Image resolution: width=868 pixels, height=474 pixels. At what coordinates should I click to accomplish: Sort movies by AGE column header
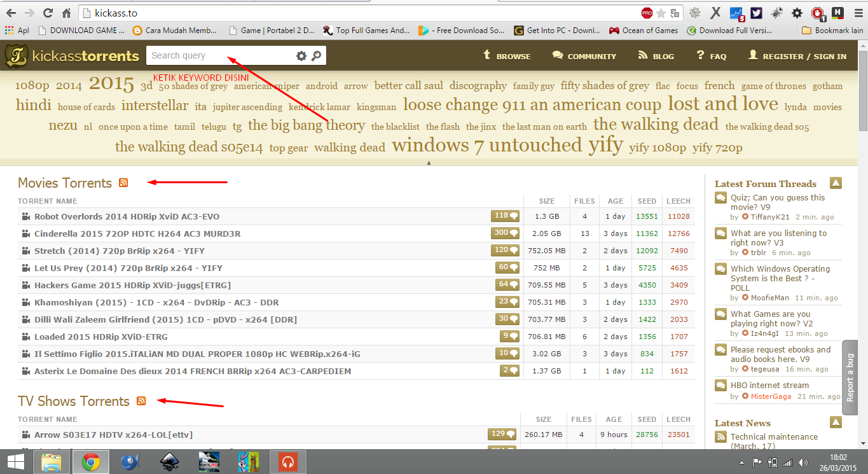(x=615, y=201)
